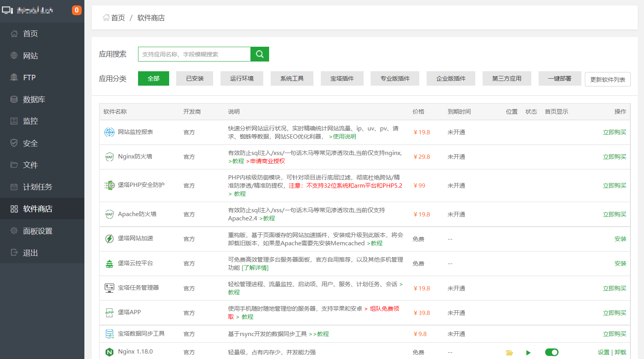Select the 运行环境 category tab
The width and height of the screenshot is (644, 359).
[x=242, y=78]
